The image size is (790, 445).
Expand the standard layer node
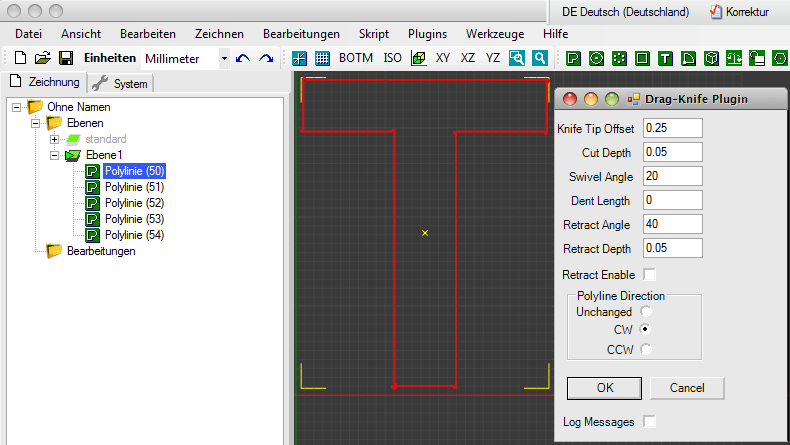click(x=54, y=139)
